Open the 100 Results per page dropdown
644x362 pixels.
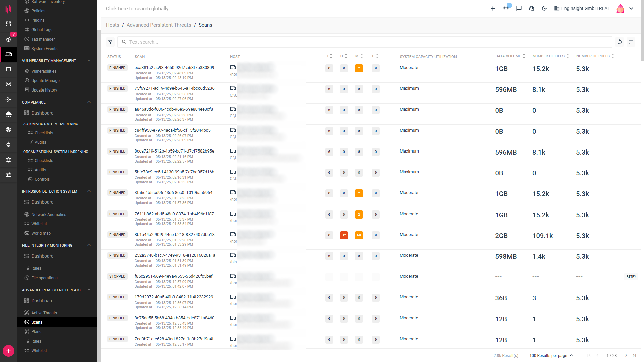point(551,355)
